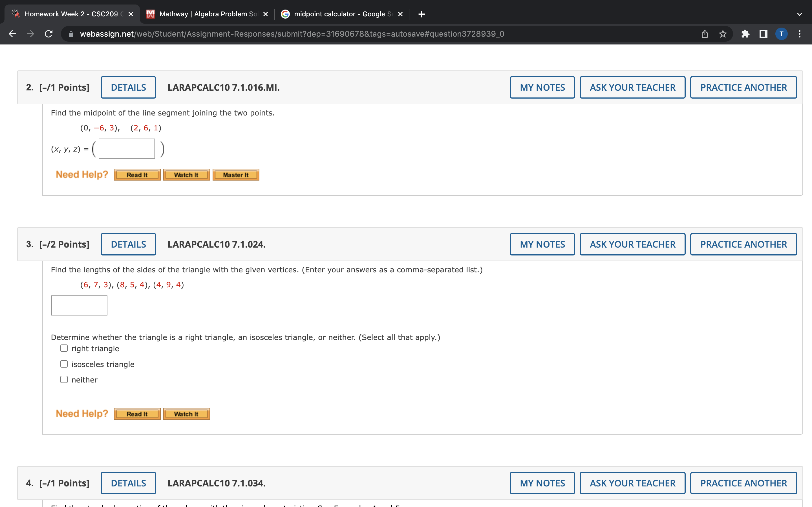812x507 pixels.
Task: Open the Chrome profile avatar
Action: 781,34
